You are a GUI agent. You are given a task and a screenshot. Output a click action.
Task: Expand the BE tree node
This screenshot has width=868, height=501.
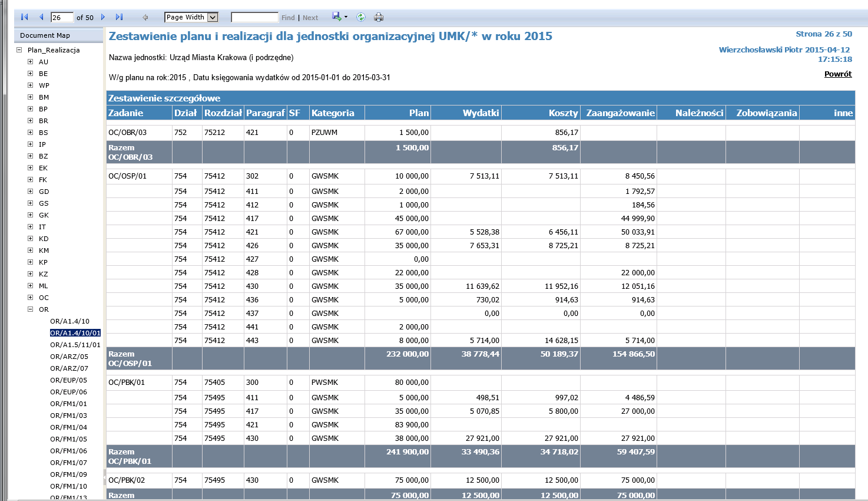click(31, 74)
